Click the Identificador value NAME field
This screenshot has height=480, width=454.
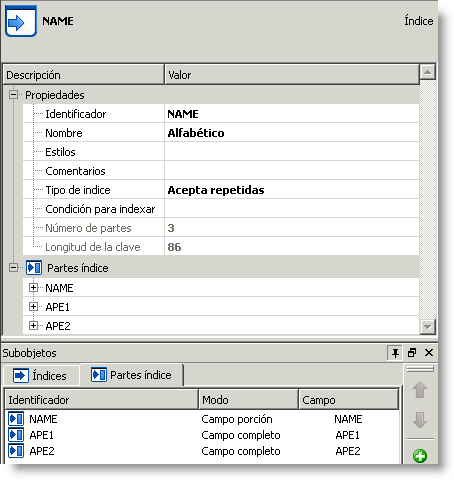[292, 114]
